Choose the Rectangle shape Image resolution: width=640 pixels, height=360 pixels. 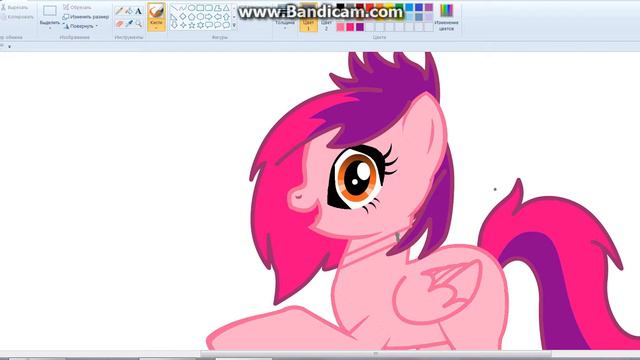point(200,8)
